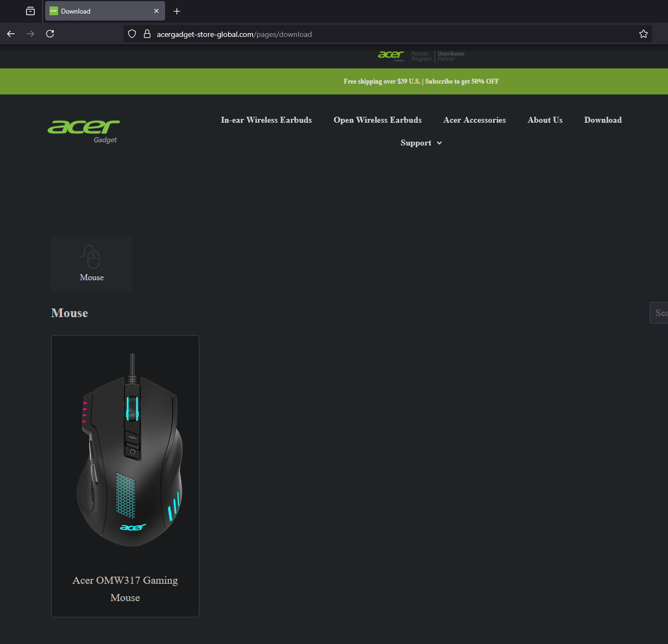Open the tab list icon in the tab bar
The image size is (668, 644).
(30, 11)
